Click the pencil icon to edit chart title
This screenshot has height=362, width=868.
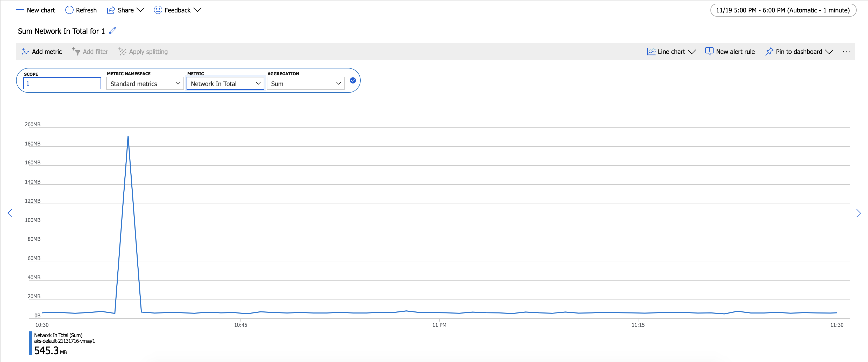pos(112,31)
